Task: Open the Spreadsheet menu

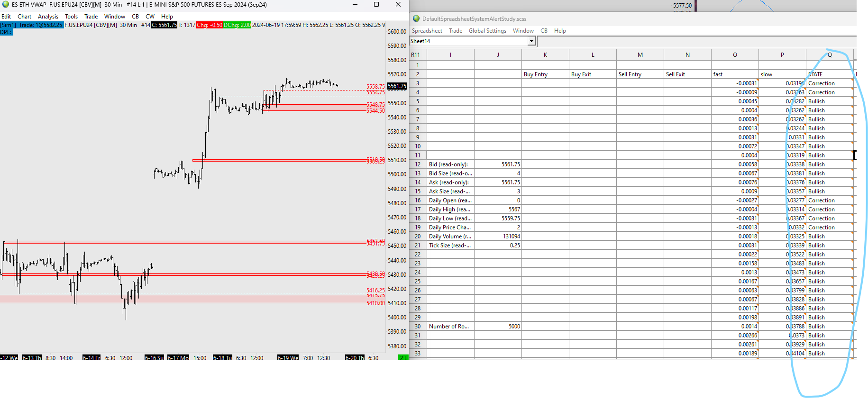Action: 427,31
